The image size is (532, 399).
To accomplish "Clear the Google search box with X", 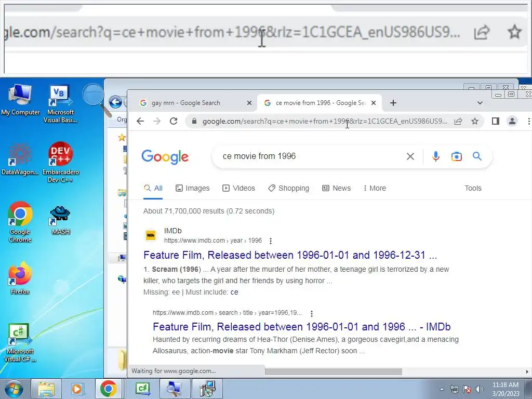I will point(410,156).
